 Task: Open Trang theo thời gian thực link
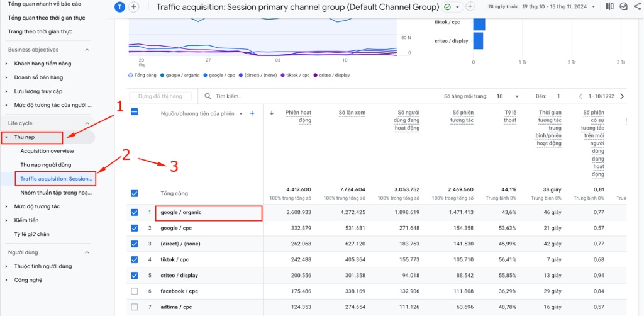tap(42, 31)
